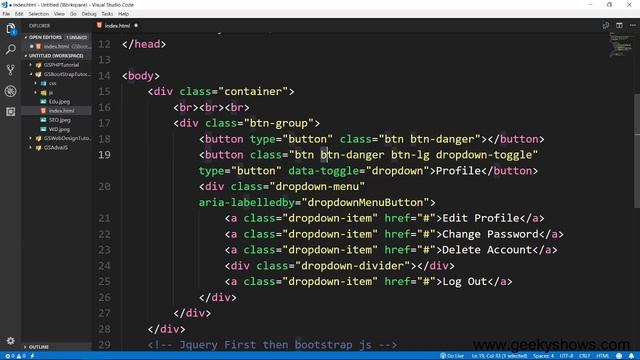Image resolution: width=640 pixels, height=360 pixels.
Task: Open the Selection menu
Action: 39,14
